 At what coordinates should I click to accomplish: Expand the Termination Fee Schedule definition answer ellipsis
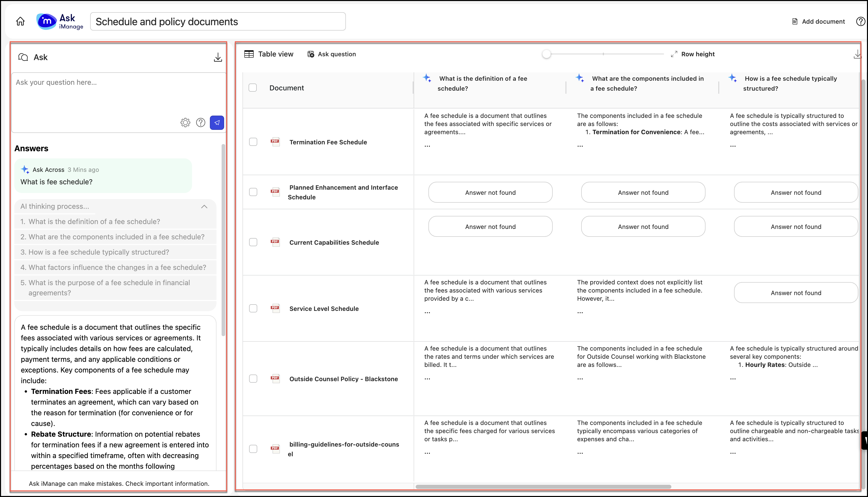click(427, 145)
